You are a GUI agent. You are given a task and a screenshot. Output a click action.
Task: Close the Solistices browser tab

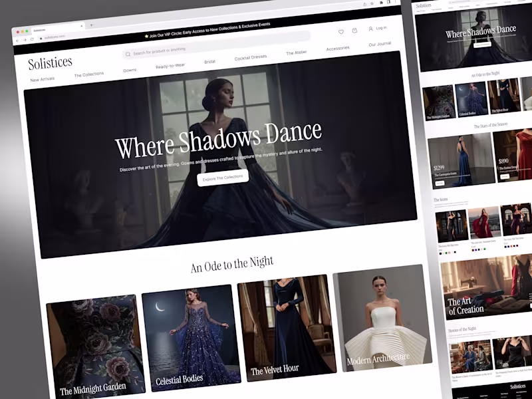[x=81, y=26]
